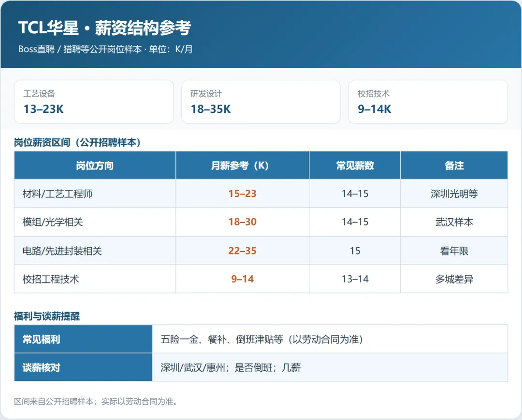
Task: Click the 备注 column header
Action: [454, 166]
